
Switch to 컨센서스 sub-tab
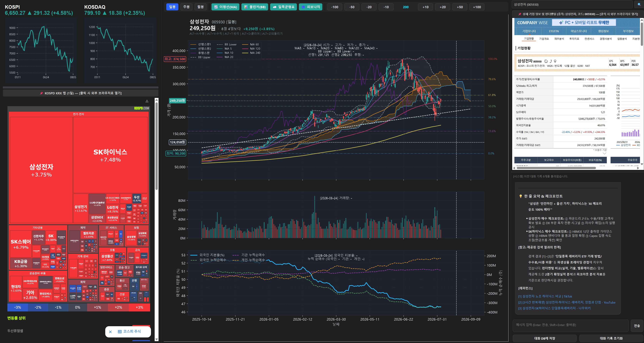[589, 39]
